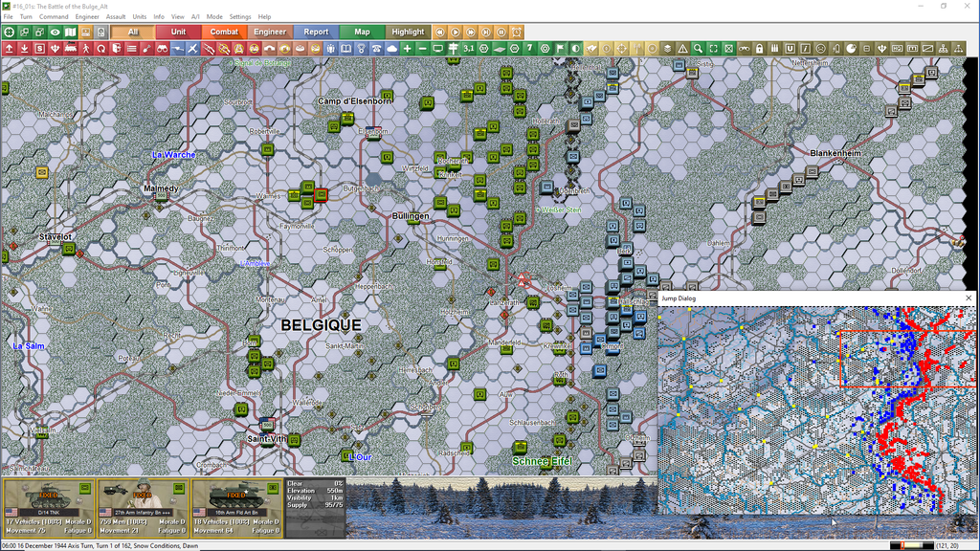Click the cloud weather toolbar icon
The image size is (980, 551).
[x=391, y=48]
